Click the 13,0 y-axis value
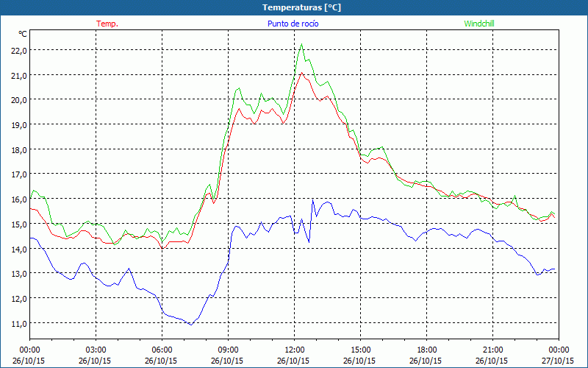588x368 pixels. tap(19, 274)
